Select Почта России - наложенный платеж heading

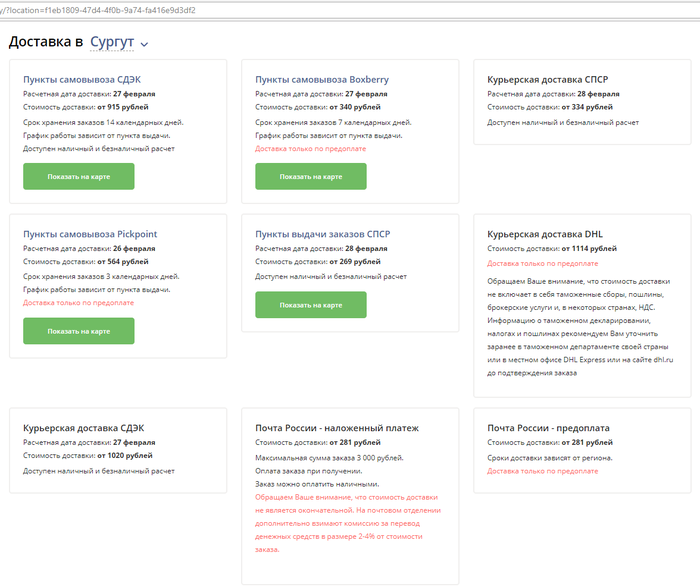click(x=337, y=428)
